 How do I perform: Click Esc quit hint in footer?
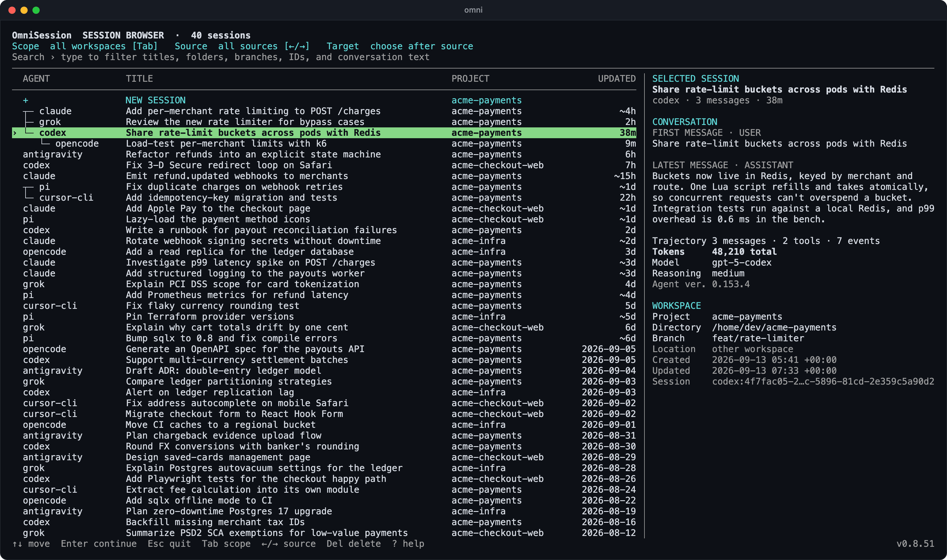tap(169, 544)
